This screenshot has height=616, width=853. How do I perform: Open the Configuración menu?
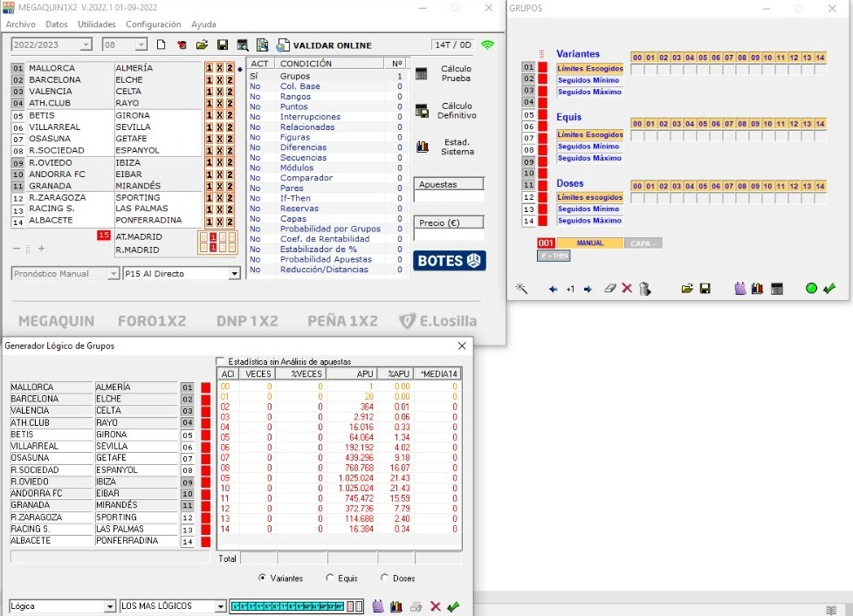(x=154, y=24)
